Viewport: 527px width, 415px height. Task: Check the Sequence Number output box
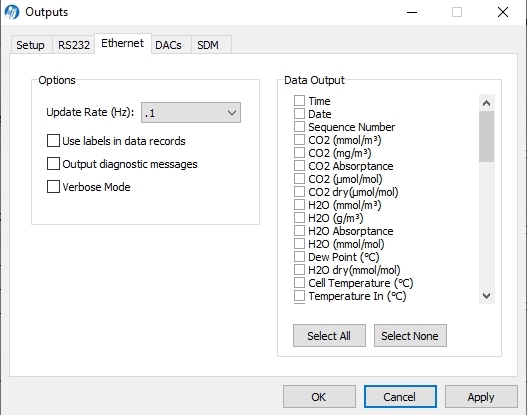click(299, 127)
